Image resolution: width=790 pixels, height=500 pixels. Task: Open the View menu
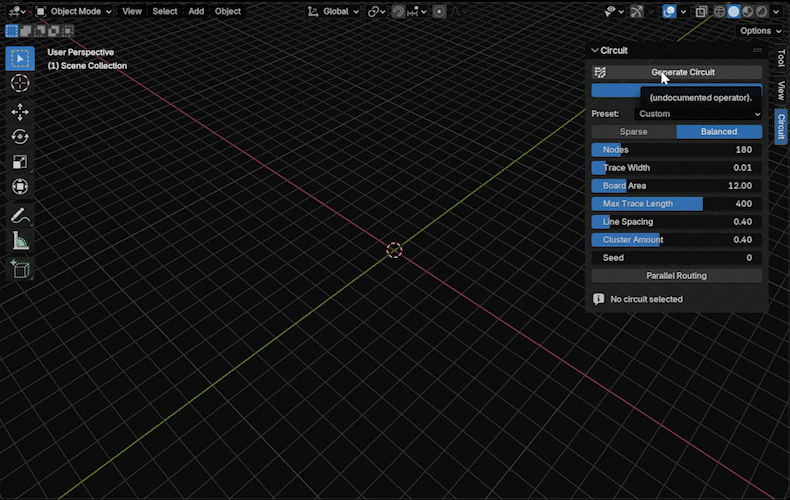click(x=132, y=11)
